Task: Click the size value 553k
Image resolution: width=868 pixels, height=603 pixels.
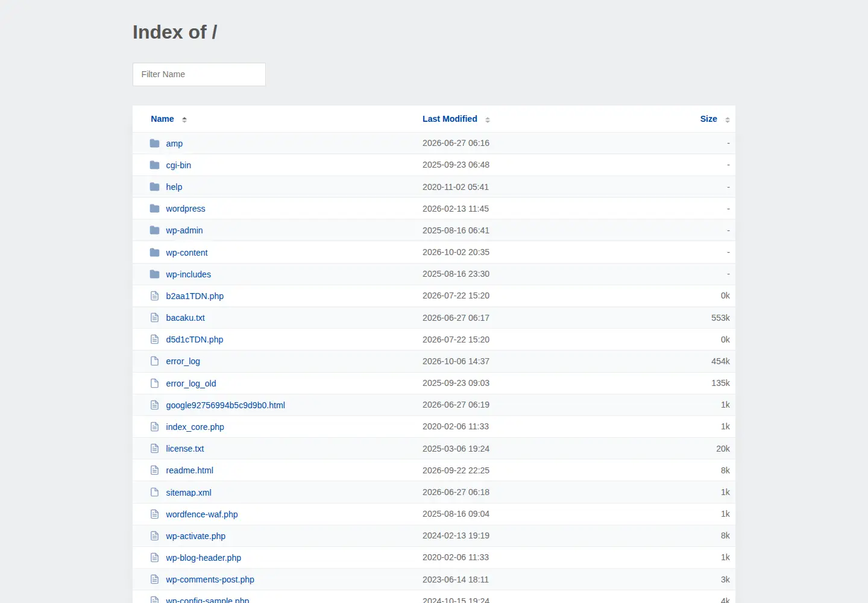Action: tap(720, 318)
